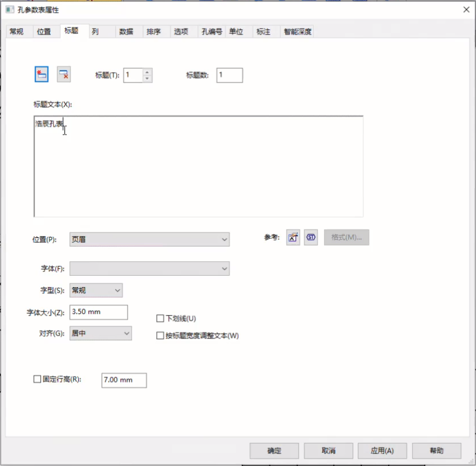The image size is (476, 466).
Task: Open the 位置(P) dropdown
Action: pos(149,240)
